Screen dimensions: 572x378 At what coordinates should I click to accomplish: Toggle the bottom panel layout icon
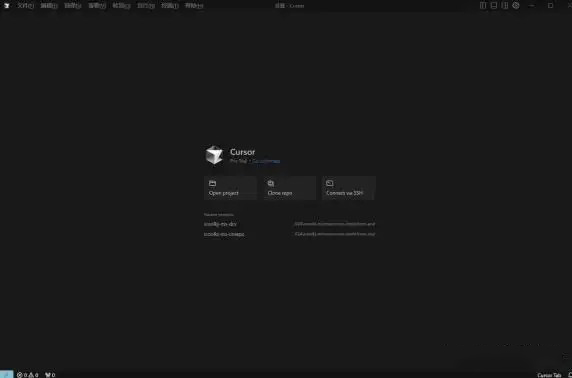[494, 5]
